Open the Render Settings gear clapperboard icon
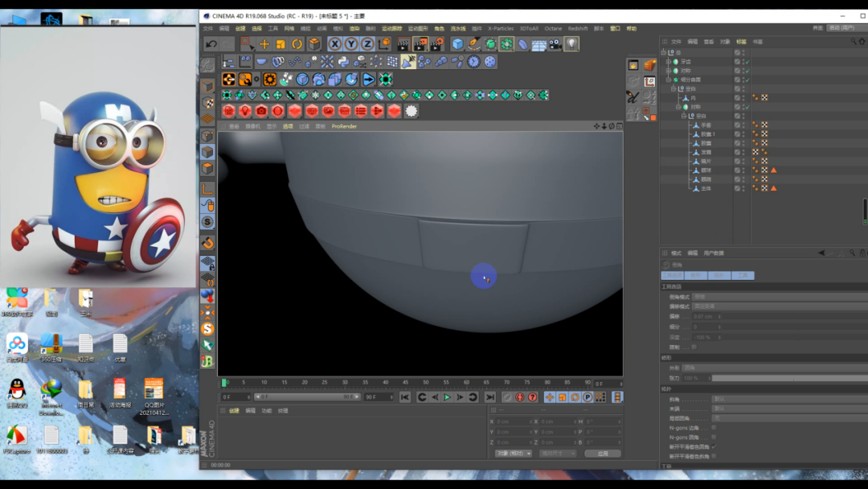Image resolution: width=868 pixels, height=489 pixels. pos(437,43)
